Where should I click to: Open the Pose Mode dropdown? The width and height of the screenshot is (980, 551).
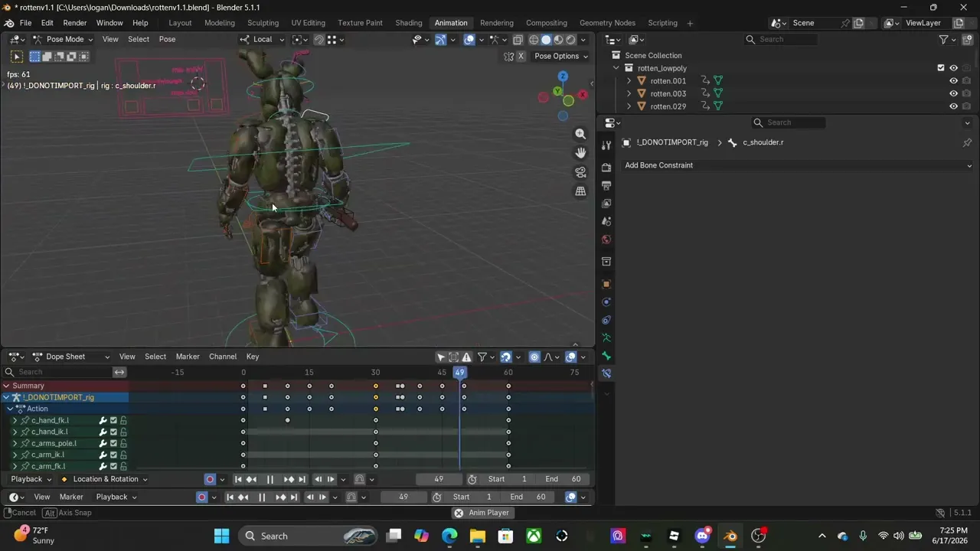pos(62,39)
